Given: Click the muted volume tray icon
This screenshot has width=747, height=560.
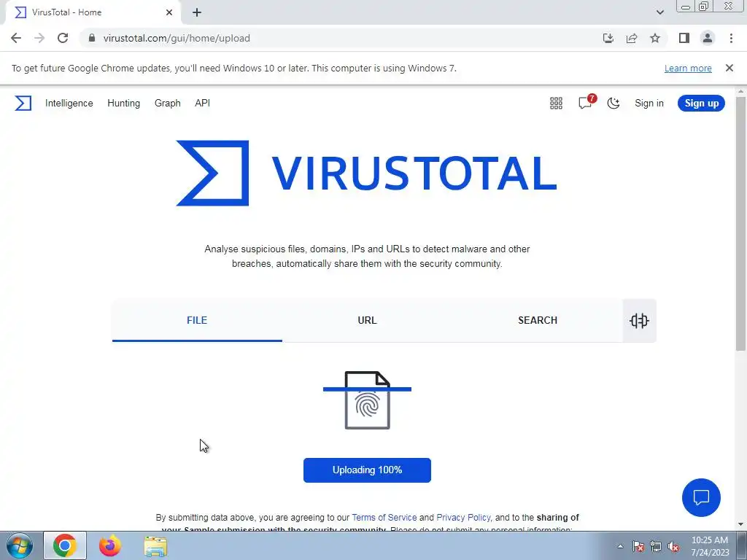Looking at the screenshot, I should [x=673, y=546].
